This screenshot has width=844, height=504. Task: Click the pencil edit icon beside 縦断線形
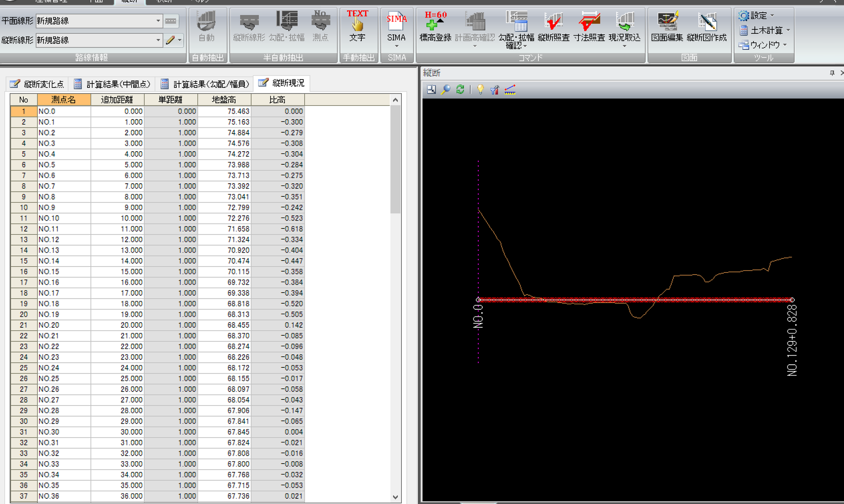tap(170, 40)
